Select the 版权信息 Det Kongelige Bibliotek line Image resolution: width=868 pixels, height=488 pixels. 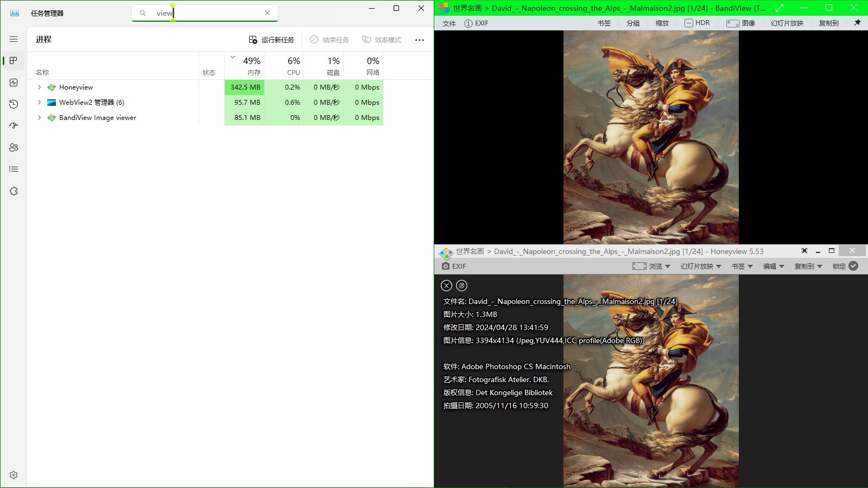coord(498,392)
